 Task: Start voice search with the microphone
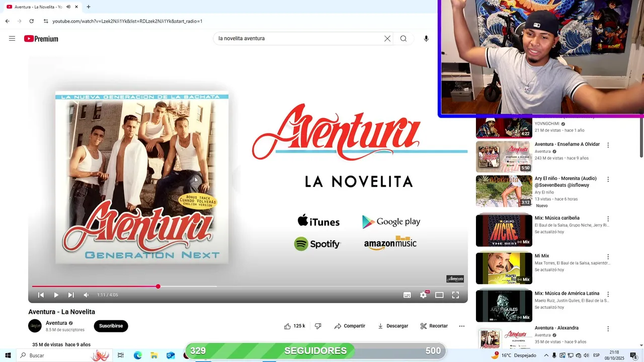426,39
